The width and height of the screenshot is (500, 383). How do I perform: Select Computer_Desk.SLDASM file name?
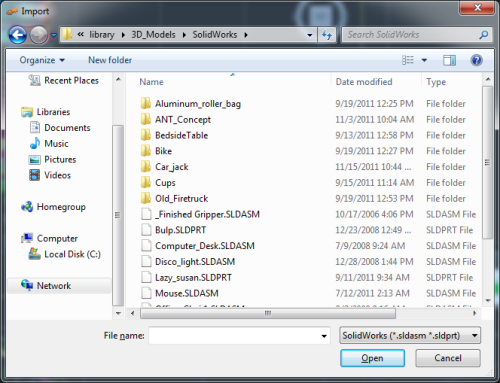[x=205, y=246]
